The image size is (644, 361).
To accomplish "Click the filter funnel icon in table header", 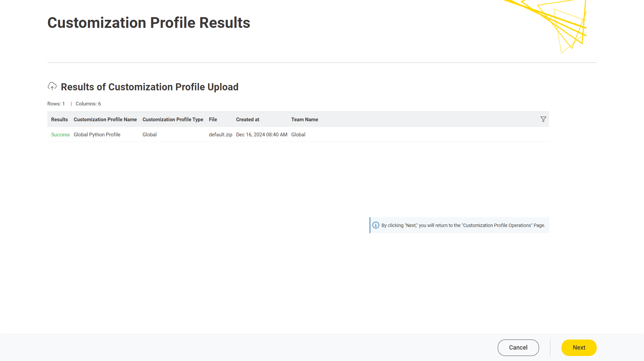I will (x=543, y=119).
